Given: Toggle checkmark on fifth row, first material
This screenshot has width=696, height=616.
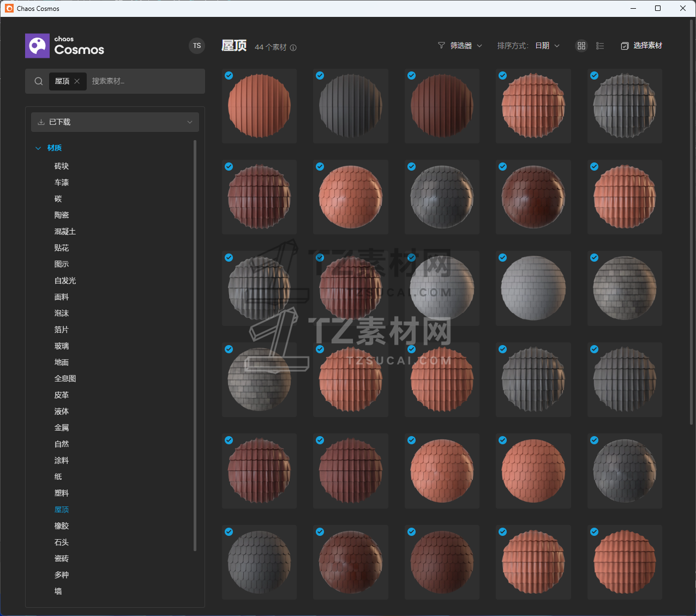Looking at the screenshot, I should [x=229, y=440].
